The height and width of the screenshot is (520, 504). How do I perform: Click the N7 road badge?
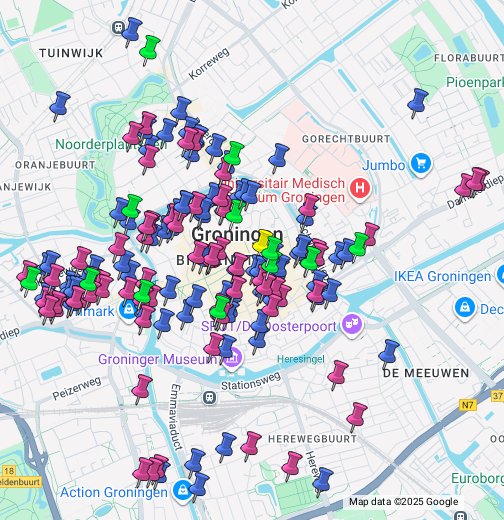point(468,405)
